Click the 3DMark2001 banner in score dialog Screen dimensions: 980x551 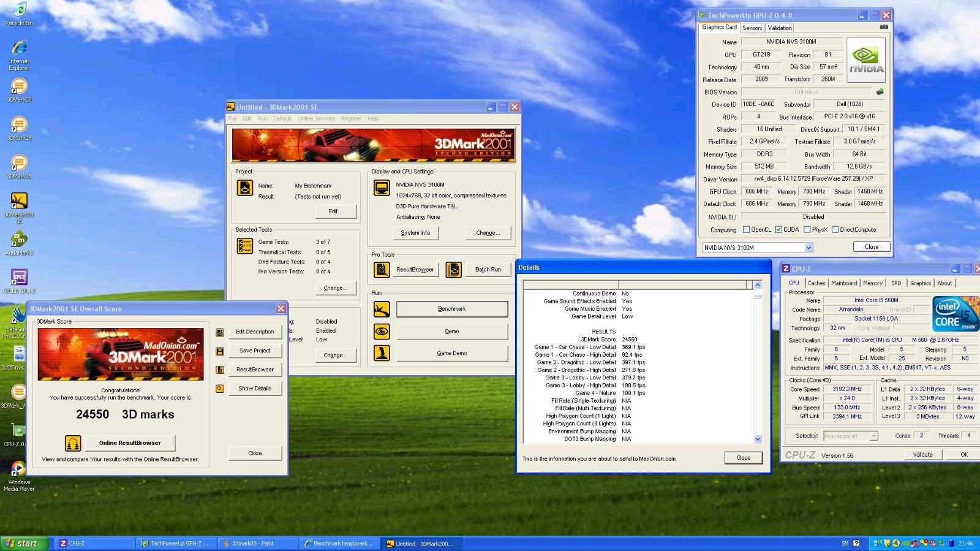pos(121,354)
